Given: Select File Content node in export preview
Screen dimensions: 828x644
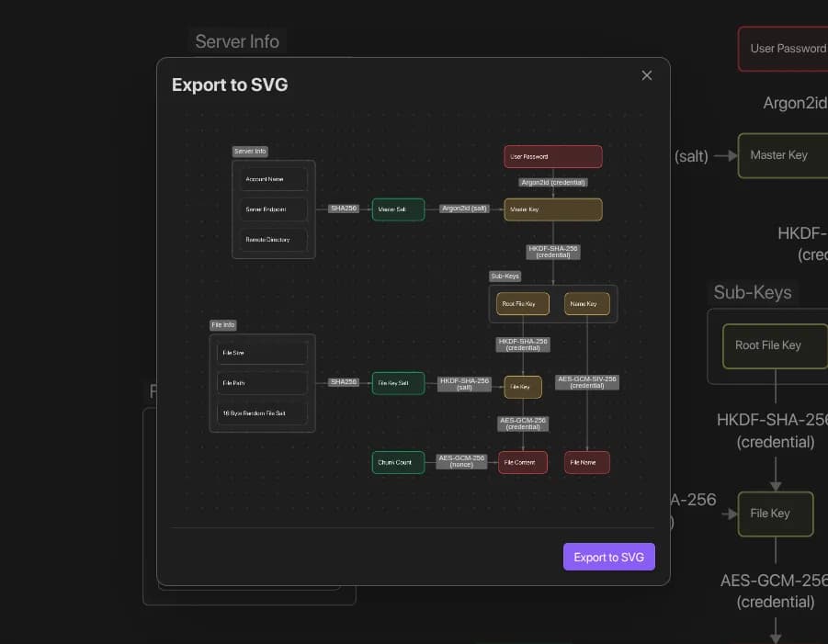Looking at the screenshot, I should tap(523, 462).
